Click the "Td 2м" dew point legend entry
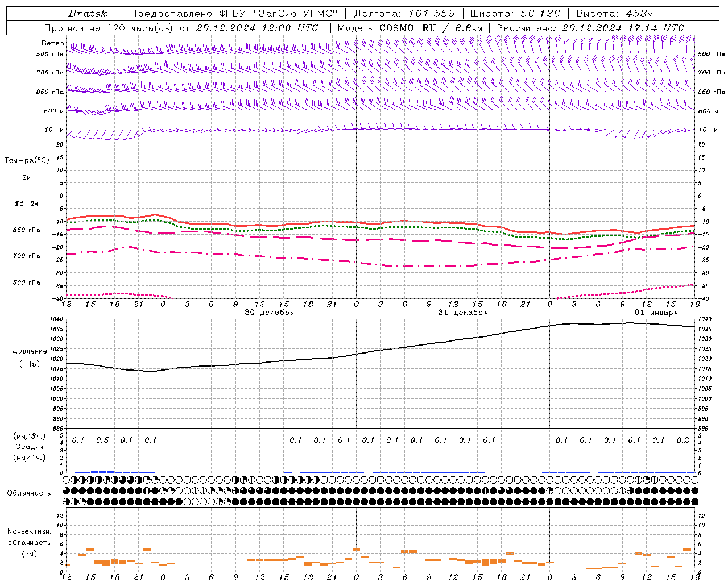This screenshot has width=728, height=582. pos(27,203)
